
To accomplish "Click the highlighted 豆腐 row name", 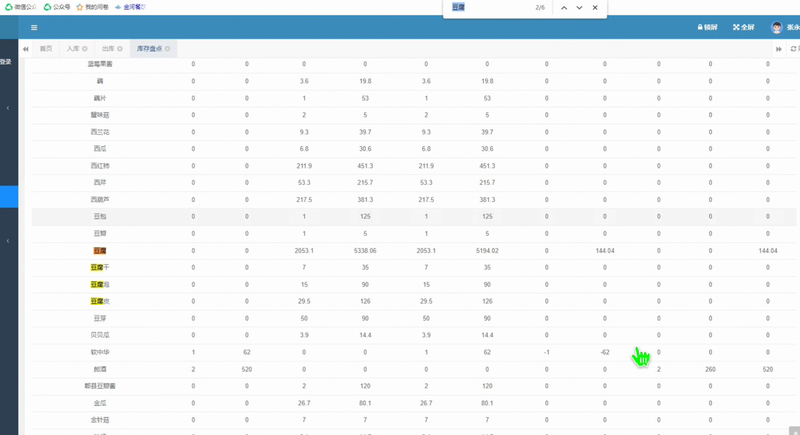I will (100, 251).
